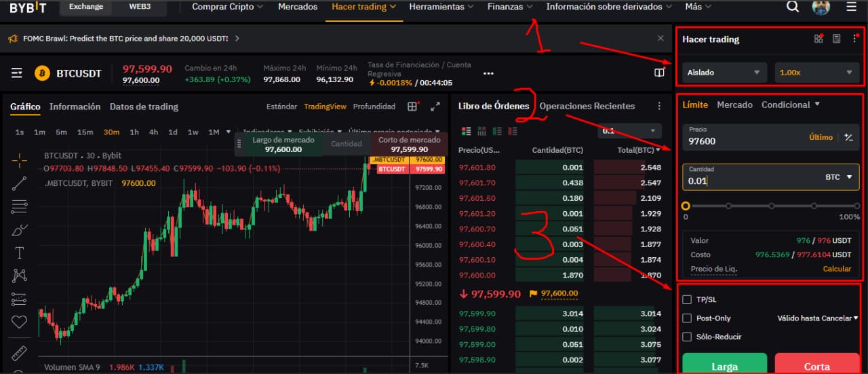The image size is (868, 374).
Task: Open the guide book icon on the ticker bar
Action: [659, 73]
